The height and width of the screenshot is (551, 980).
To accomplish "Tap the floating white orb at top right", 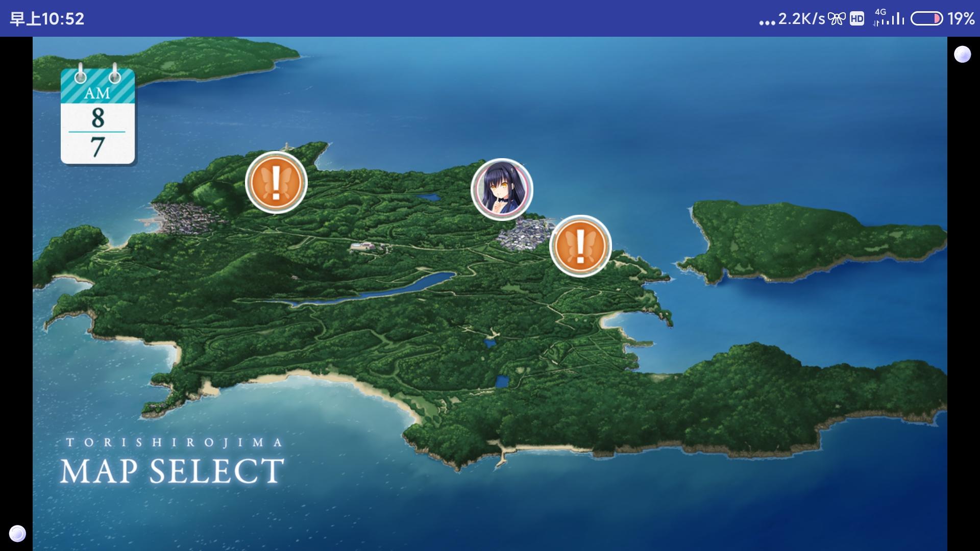I will coord(963,54).
